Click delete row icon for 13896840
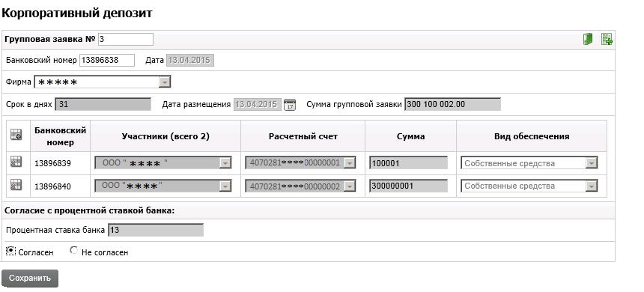 (x=16, y=185)
